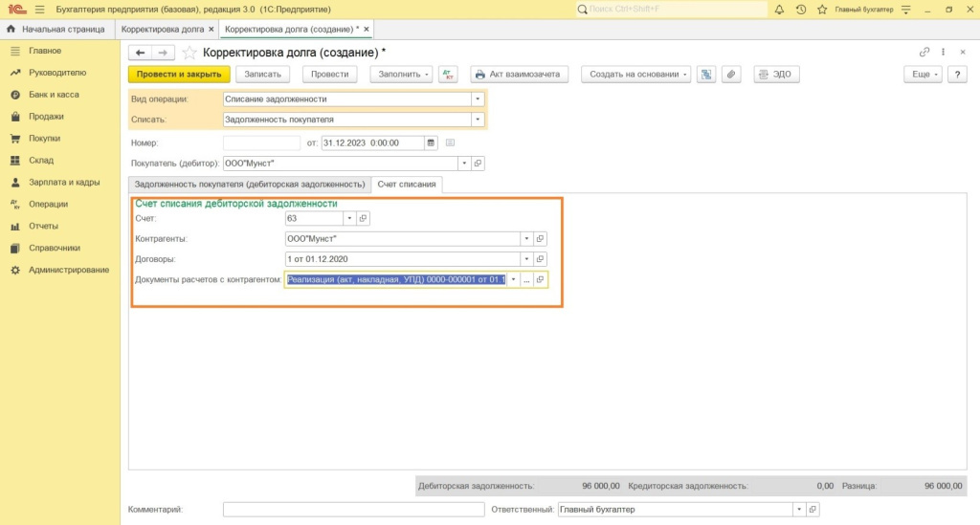Click the copy link chain icon
Viewport: 980px width, 525px height.
point(924,52)
